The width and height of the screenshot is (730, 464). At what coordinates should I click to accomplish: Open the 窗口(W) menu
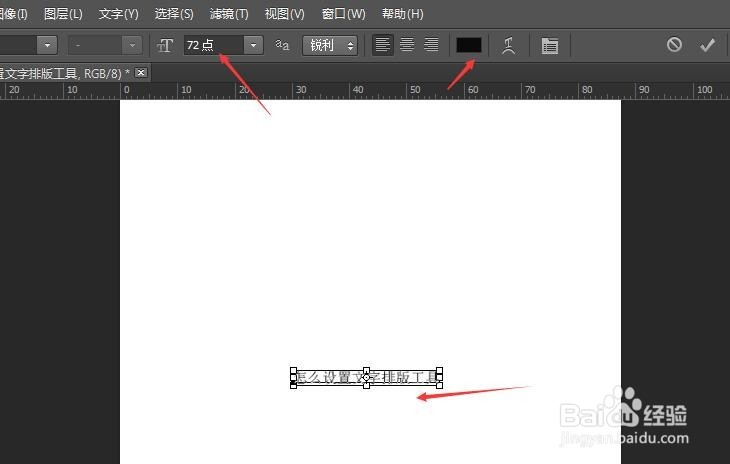tap(343, 14)
